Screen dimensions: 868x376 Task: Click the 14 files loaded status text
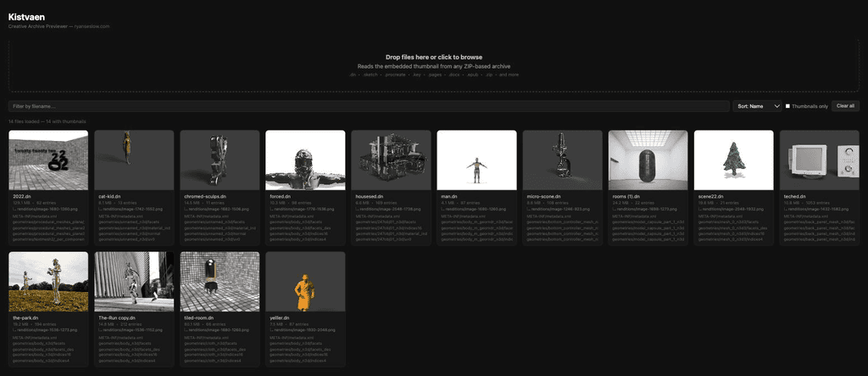click(x=47, y=121)
